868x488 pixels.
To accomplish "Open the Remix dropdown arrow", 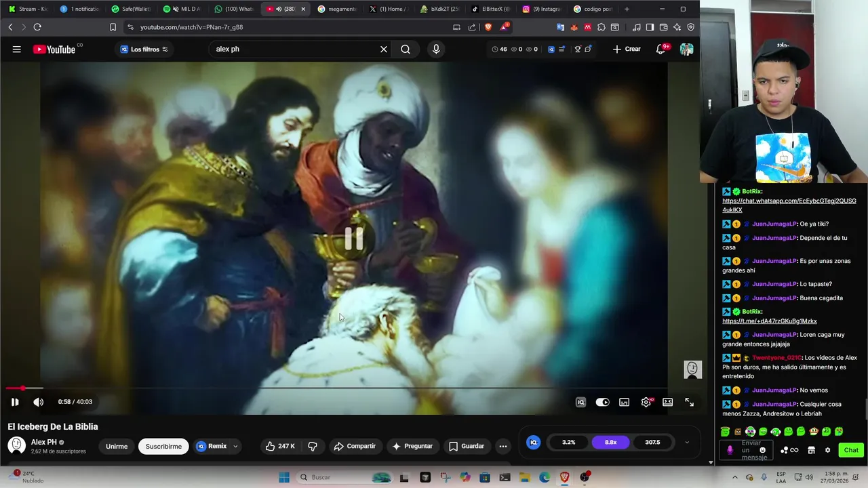I will (235, 446).
